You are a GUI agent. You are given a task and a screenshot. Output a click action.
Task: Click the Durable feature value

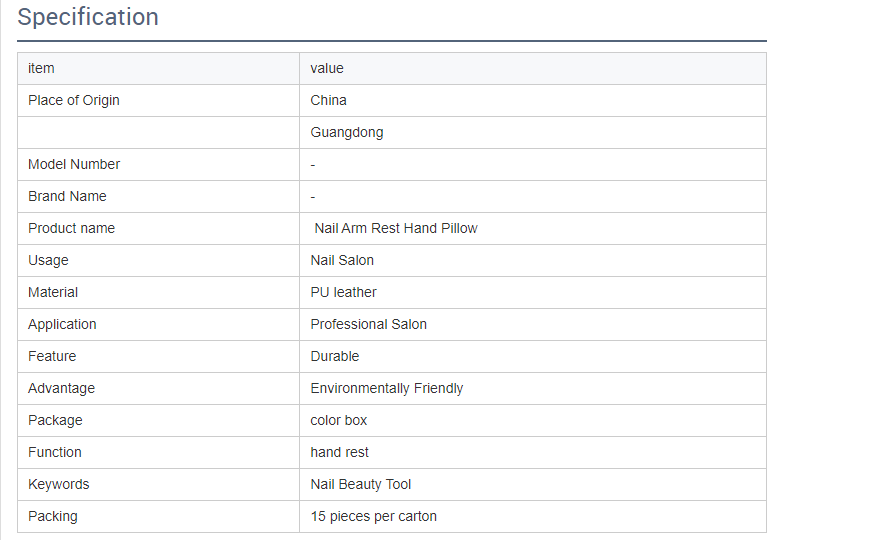[334, 356]
